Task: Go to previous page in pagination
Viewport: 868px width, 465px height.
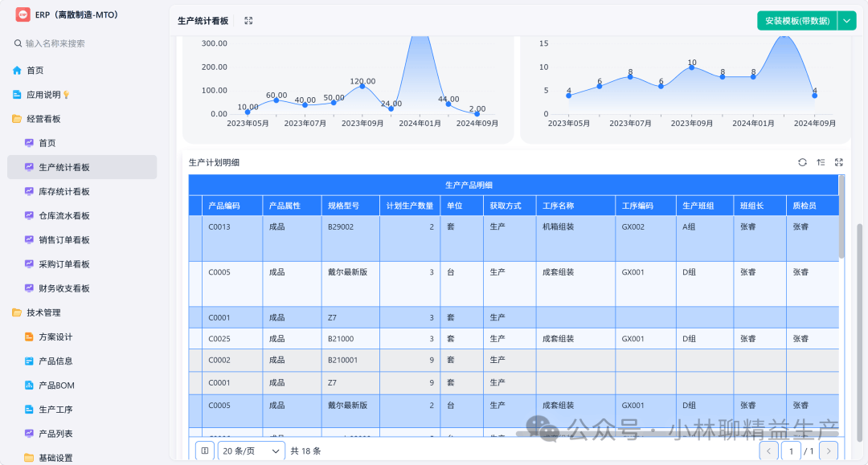Action: [x=768, y=451]
